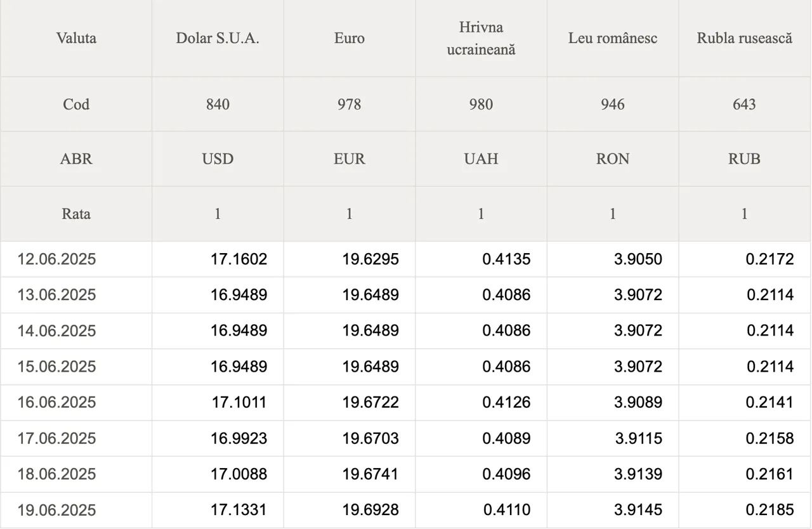Select currency code 978 cell
The width and height of the screenshot is (812, 529).
350,104
